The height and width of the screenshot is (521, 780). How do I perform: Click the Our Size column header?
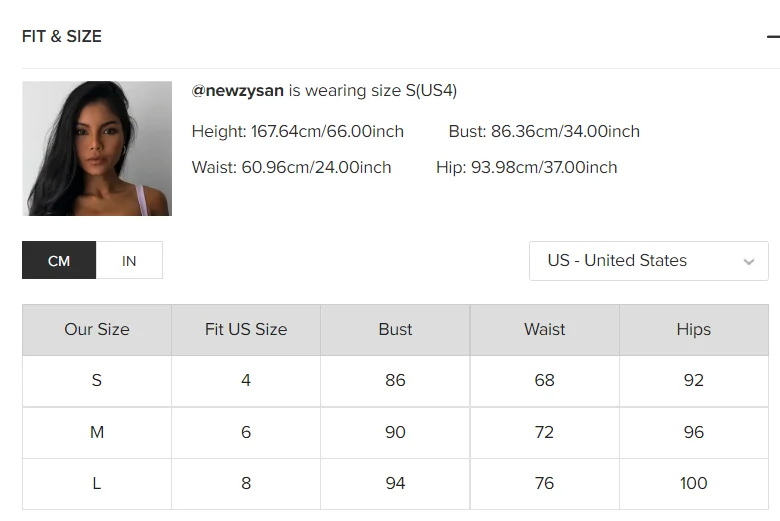coord(97,329)
